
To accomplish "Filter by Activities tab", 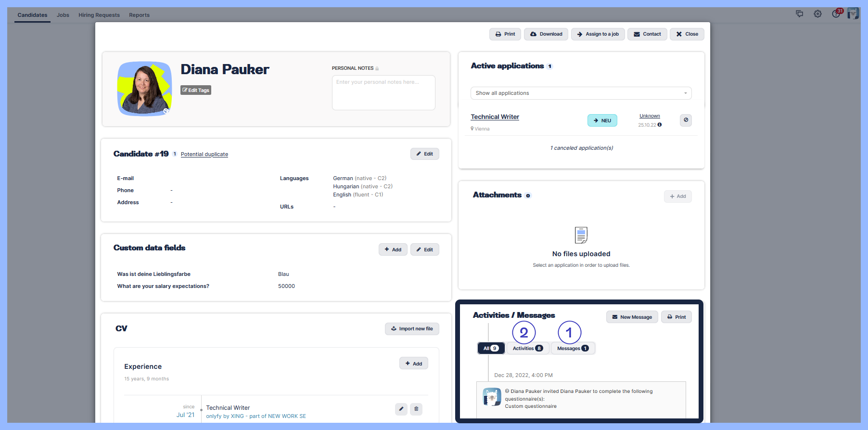I will click(x=527, y=348).
